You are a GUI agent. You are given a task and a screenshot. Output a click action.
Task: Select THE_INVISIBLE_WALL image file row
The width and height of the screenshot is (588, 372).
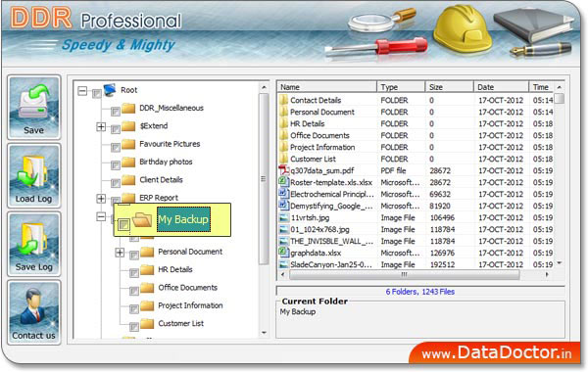coord(416,241)
